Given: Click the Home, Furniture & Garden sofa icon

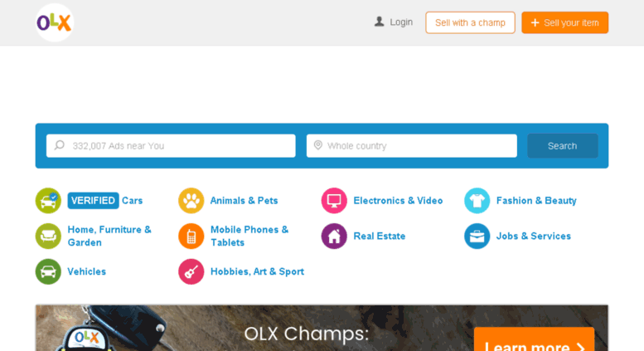Looking at the screenshot, I should point(48,236).
